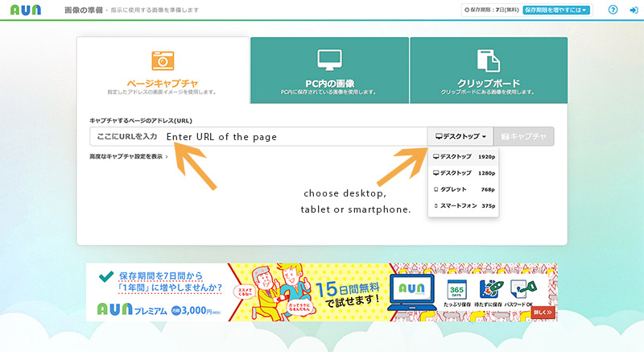The width and height of the screenshot is (644, 352).
Task: Click the camera icon for page capture
Action: [x=163, y=60]
